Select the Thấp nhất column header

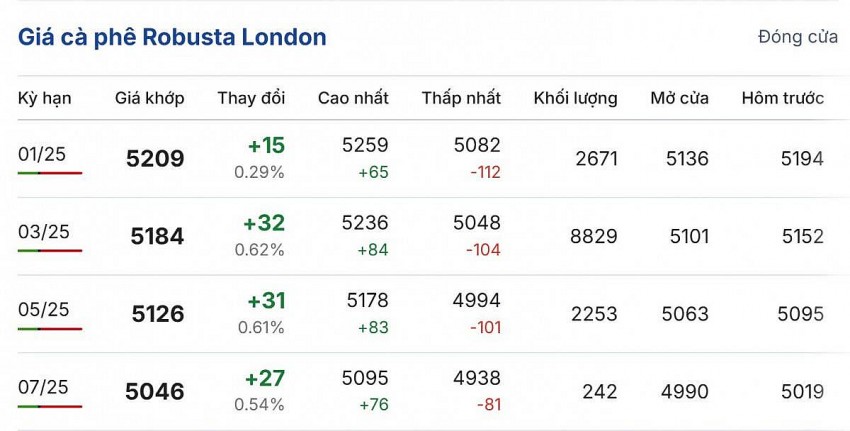[x=461, y=98]
